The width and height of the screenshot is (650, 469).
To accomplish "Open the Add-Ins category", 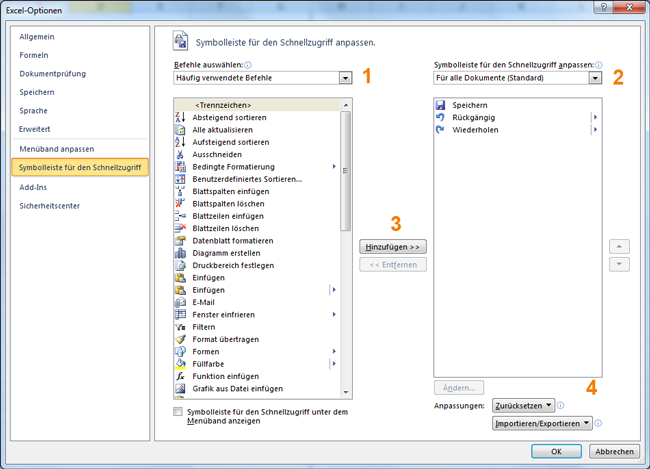I will (33, 187).
